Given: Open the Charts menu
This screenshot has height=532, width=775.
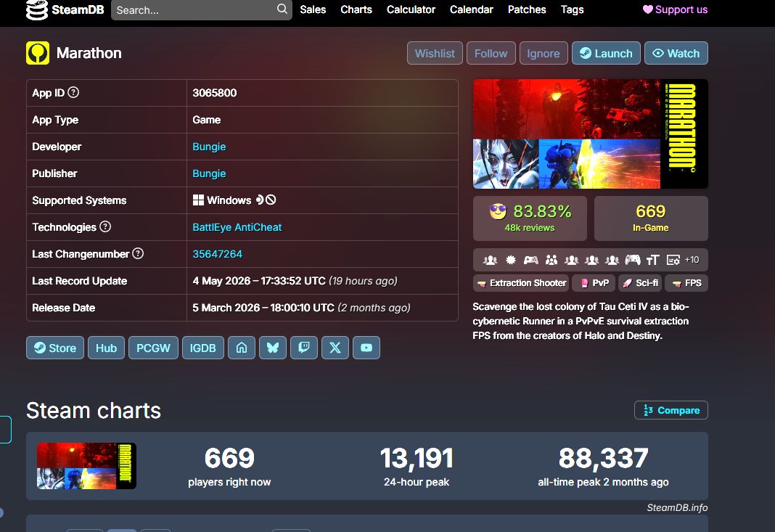Looking at the screenshot, I should pos(356,9).
